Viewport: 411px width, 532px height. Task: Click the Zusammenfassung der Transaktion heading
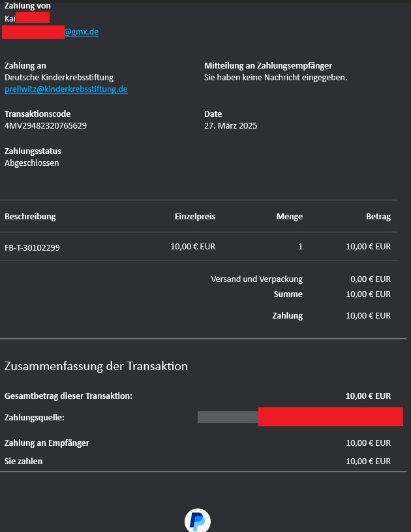[x=96, y=366]
